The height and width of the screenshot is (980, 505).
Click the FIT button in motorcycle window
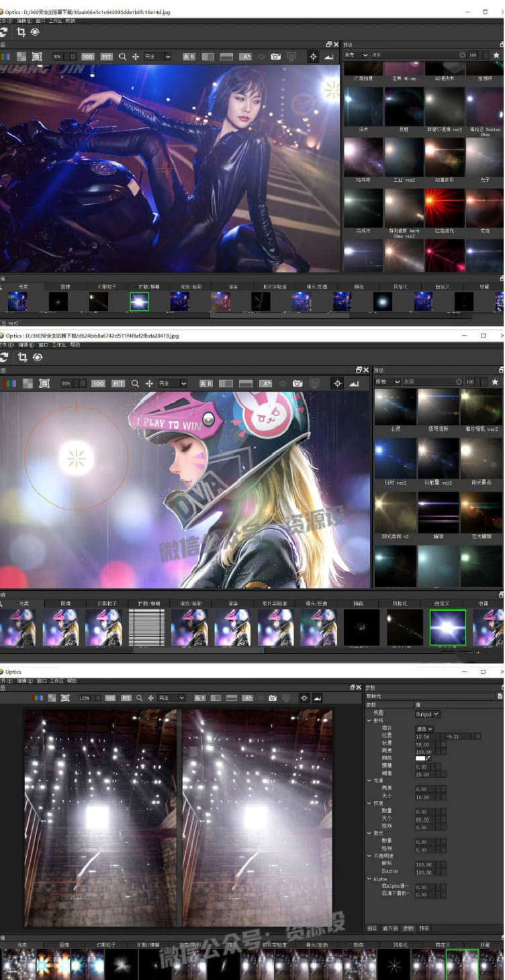[106, 57]
